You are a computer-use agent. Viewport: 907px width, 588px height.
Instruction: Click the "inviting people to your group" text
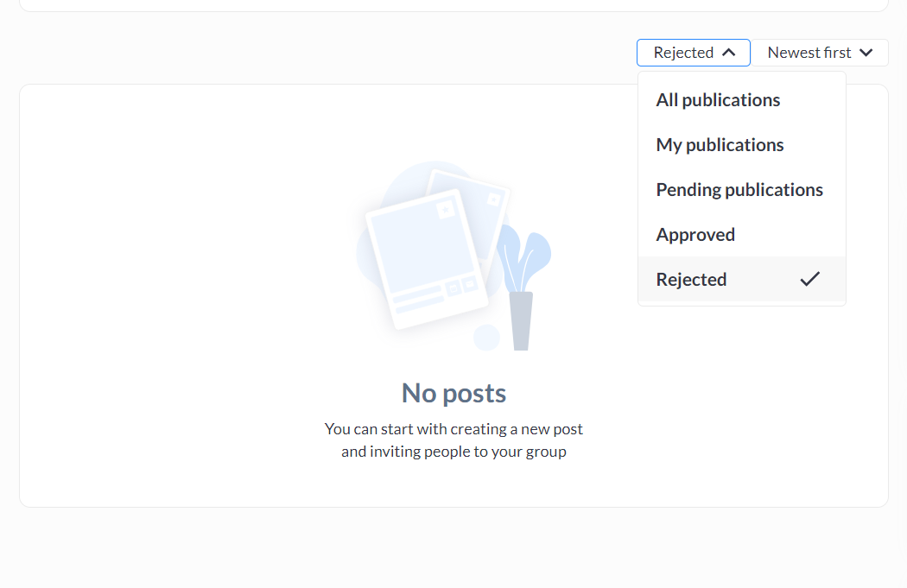(x=453, y=452)
